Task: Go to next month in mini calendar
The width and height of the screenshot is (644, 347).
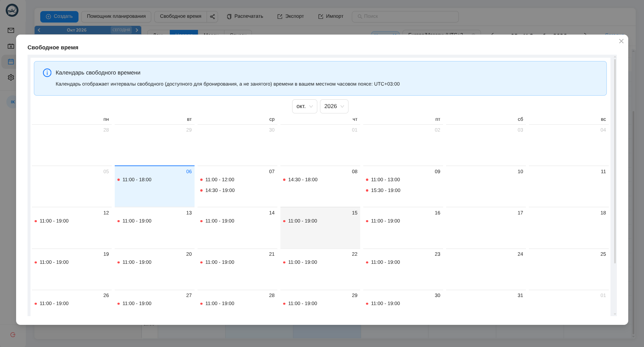Action: point(137,30)
